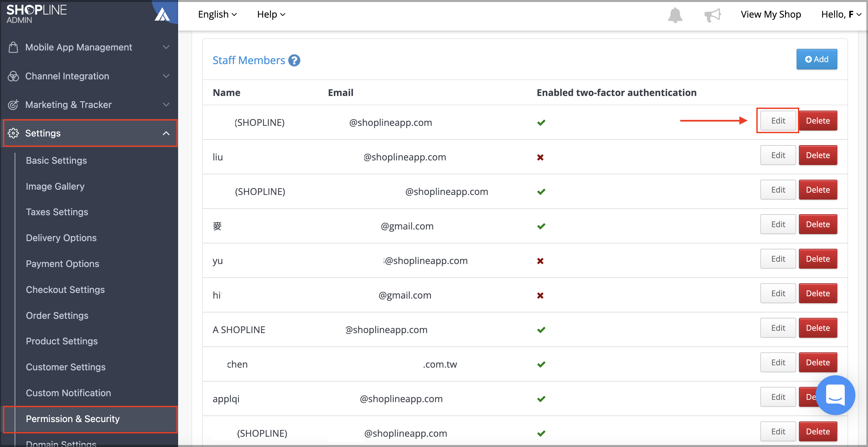Image resolution: width=868 pixels, height=447 pixels.
Task: Click View My Shop link
Action: [x=771, y=14]
